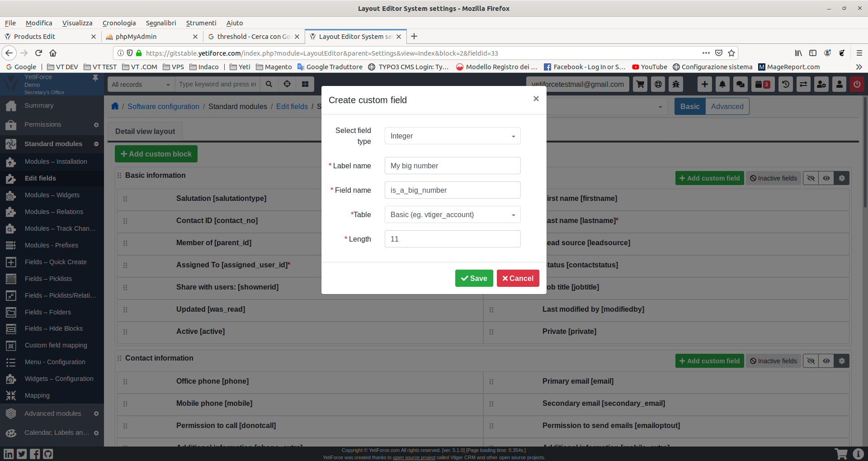Switch to Basic mode toggle
The height and width of the screenshot is (461, 868).
pyautogui.click(x=690, y=106)
